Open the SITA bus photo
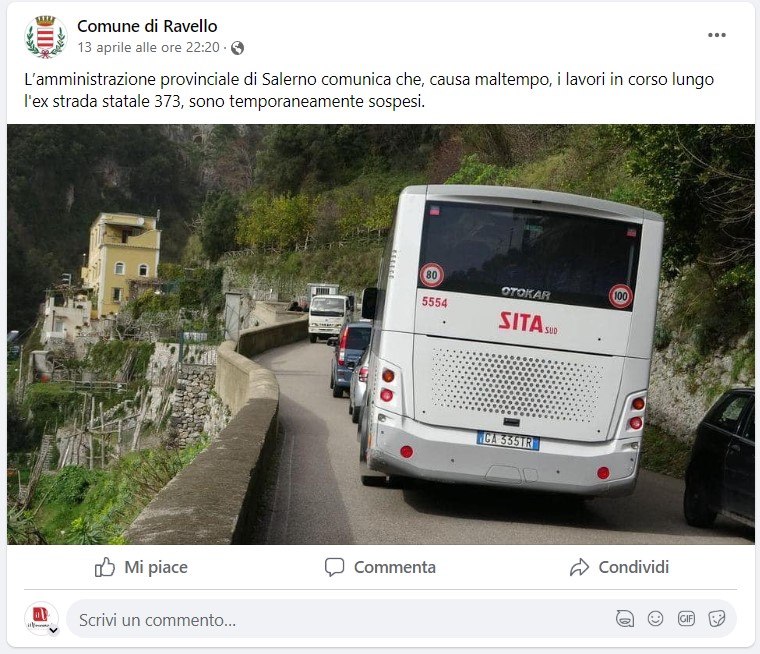 380,335
